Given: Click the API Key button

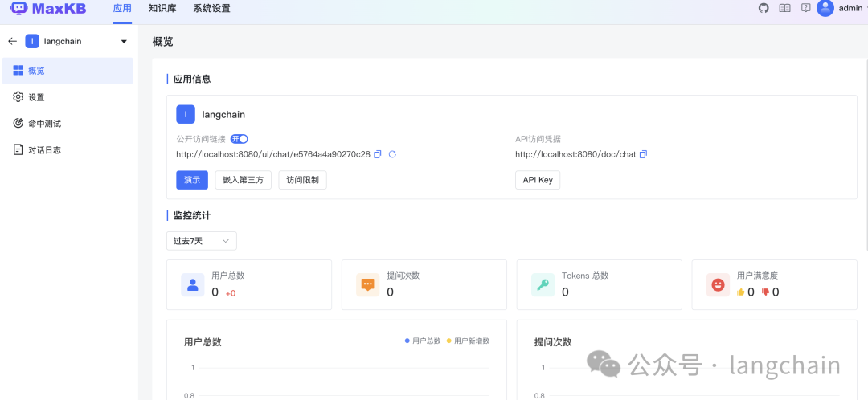Looking at the screenshot, I should (x=538, y=180).
